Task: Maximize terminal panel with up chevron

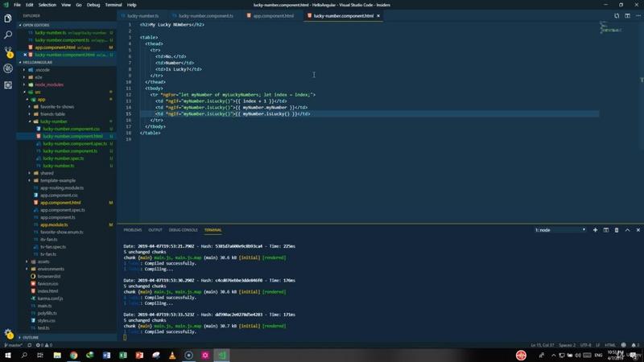Action: click(x=627, y=230)
